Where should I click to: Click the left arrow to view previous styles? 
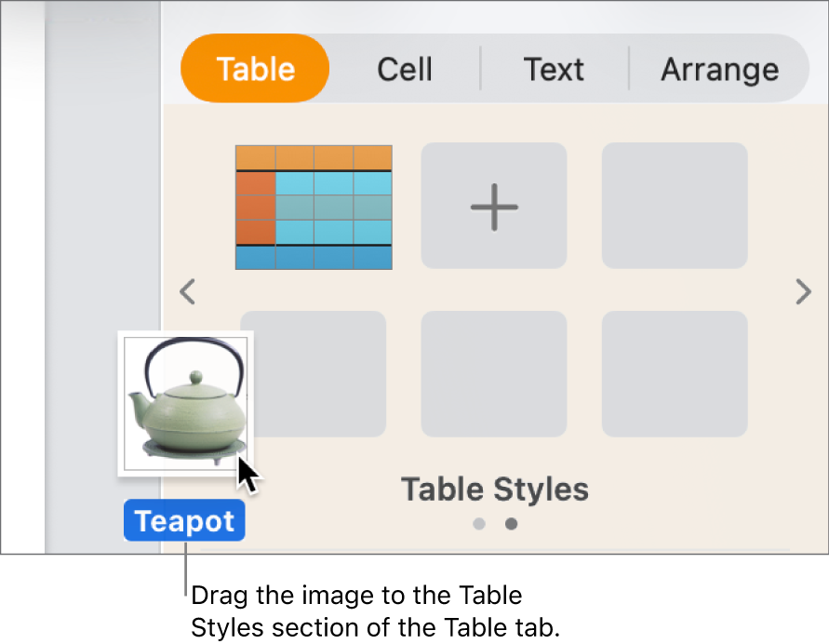tap(187, 292)
